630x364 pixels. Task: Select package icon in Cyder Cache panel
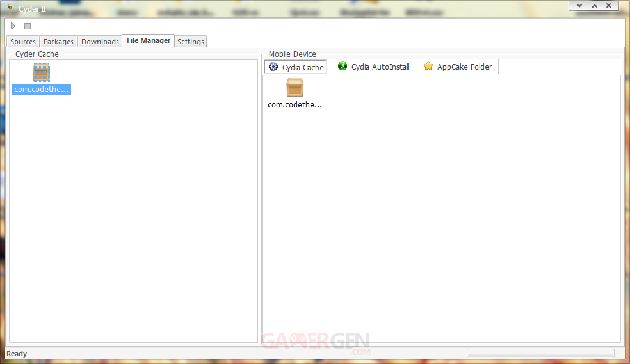[x=42, y=73]
